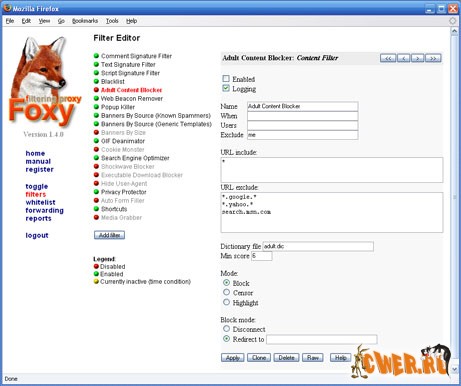Screen dimensions: 461x386
Task: Open the manual link
Action: pyautogui.click(x=38, y=161)
